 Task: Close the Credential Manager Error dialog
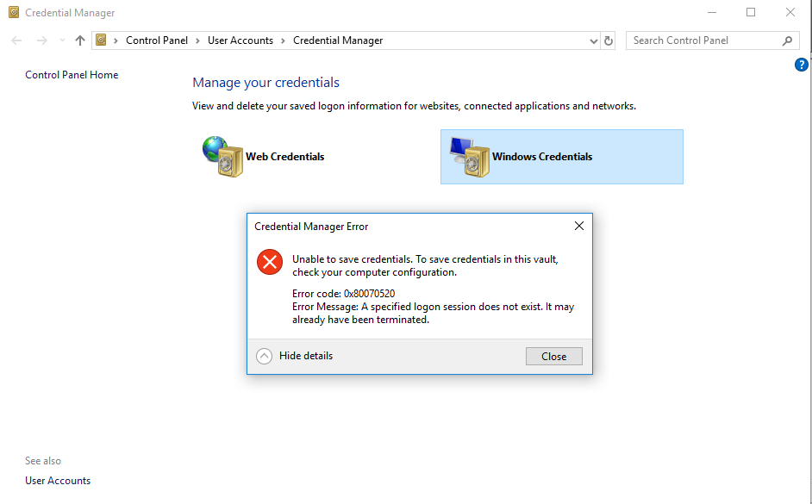tap(553, 356)
